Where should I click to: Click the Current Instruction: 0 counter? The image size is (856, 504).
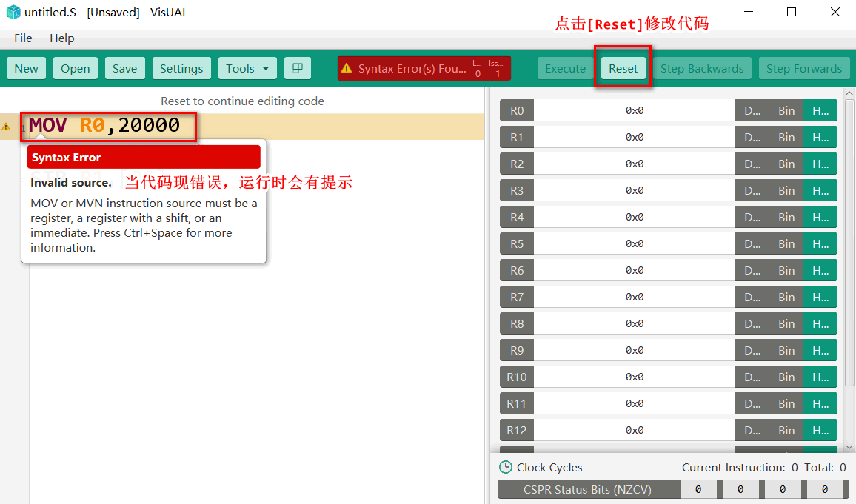tap(740, 468)
